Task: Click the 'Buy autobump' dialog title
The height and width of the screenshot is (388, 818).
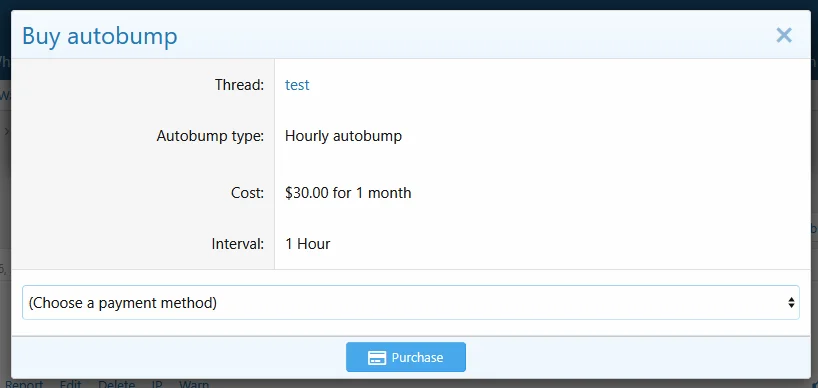Action: tap(100, 37)
